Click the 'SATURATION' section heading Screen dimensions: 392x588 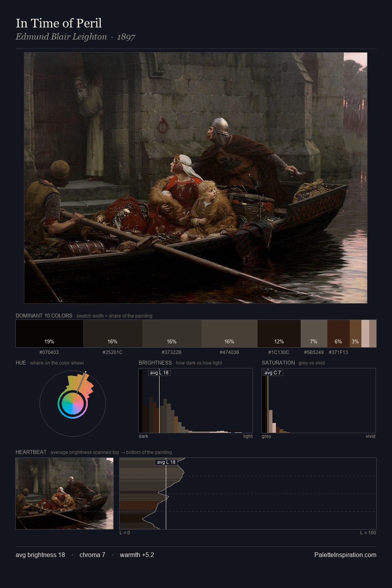coord(278,363)
